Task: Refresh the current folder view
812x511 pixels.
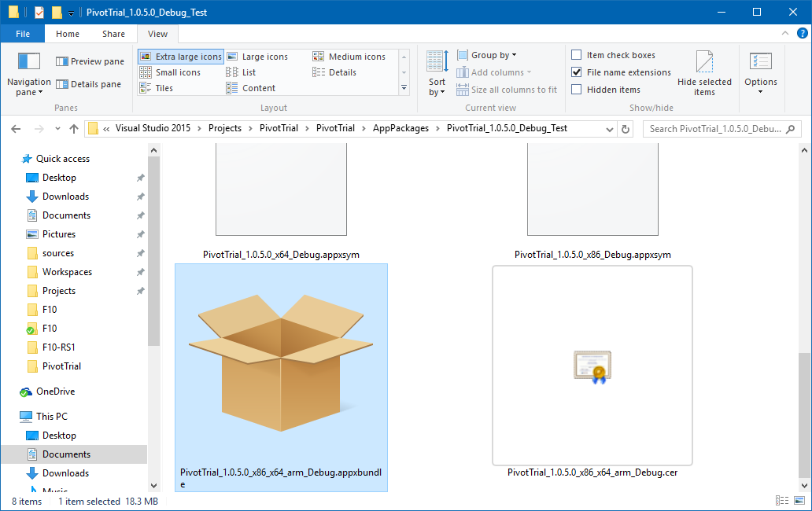Action: click(624, 128)
